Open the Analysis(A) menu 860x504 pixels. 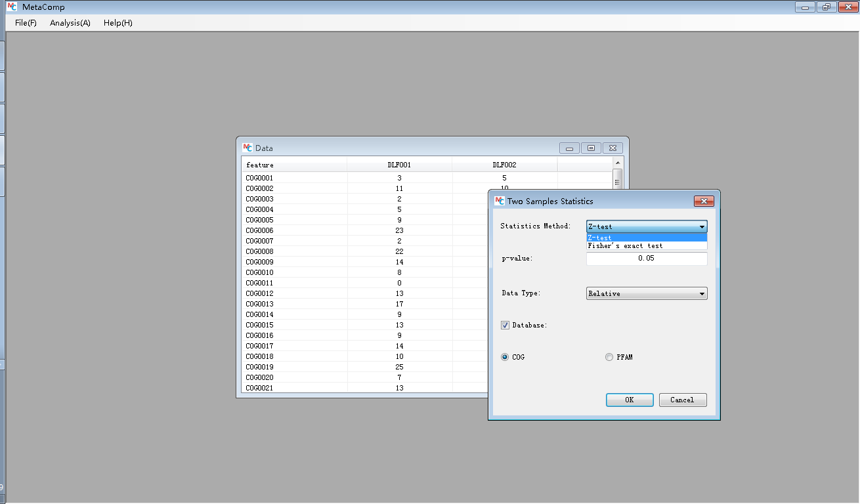[x=70, y=23]
